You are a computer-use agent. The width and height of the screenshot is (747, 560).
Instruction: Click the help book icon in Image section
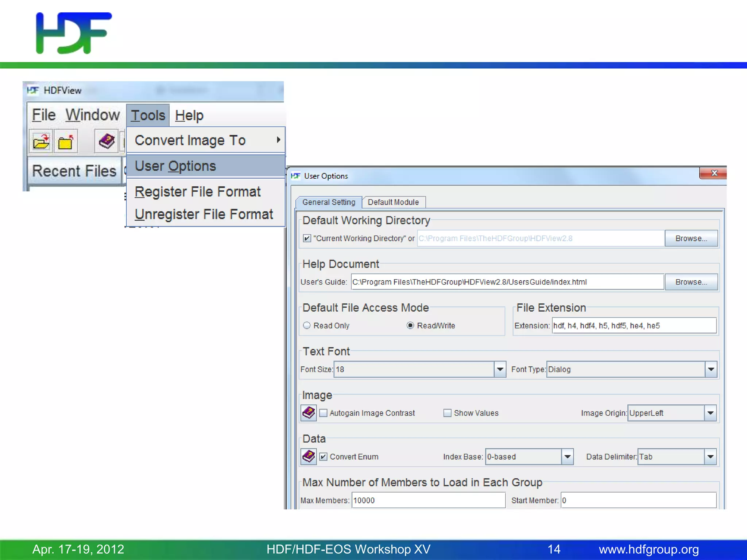pyautogui.click(x=309, y=413)
